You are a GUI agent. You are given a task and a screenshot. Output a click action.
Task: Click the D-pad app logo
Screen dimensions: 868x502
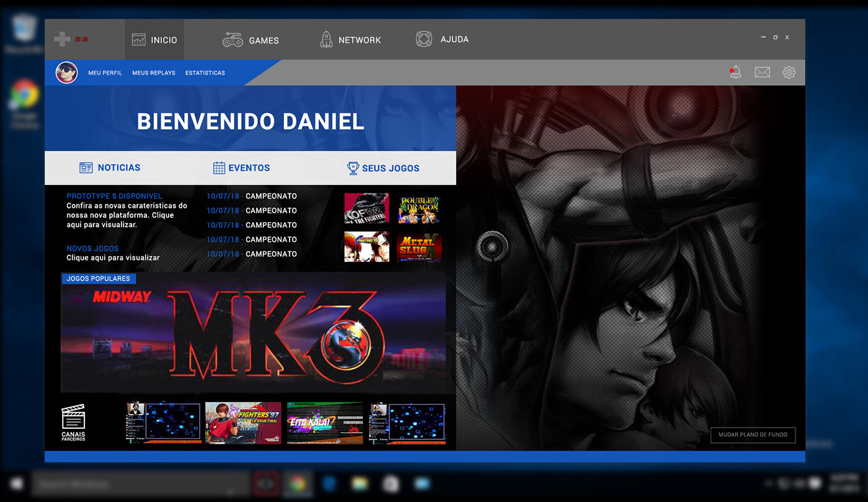point(63,39)
